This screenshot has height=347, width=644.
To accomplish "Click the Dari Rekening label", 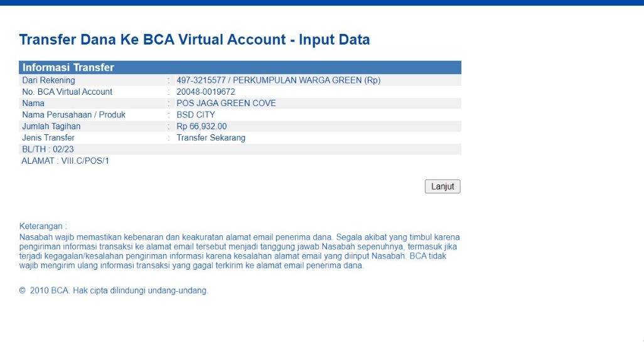I will 48,80.
